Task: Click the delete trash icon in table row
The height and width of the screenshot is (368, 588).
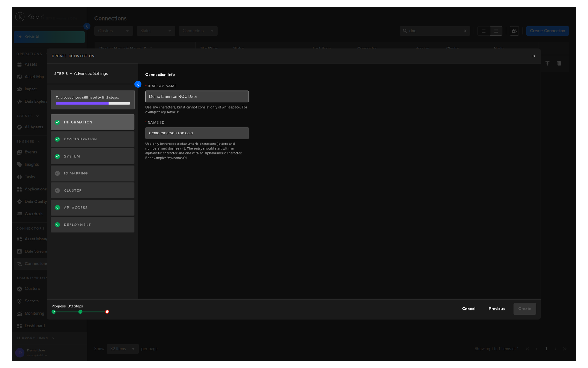Action: [x=559, y=63]
